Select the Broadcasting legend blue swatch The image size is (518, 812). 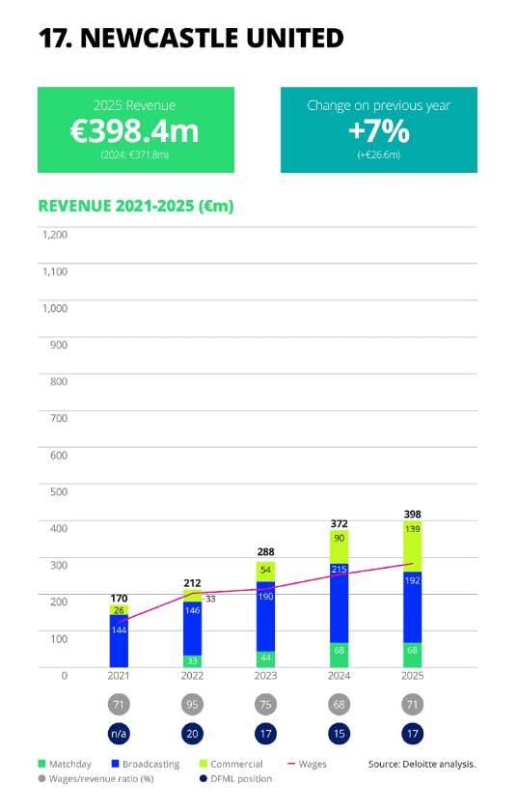coord(116,764)
